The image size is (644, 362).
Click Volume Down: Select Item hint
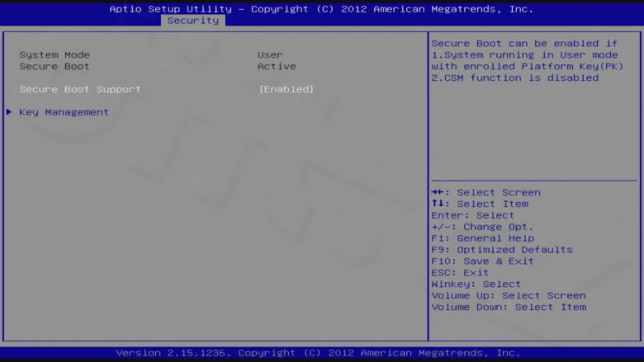point(509,307)
